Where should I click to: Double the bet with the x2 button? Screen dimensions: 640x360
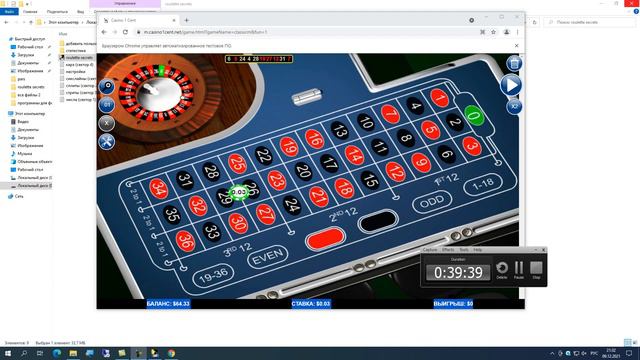click(514, 107)
